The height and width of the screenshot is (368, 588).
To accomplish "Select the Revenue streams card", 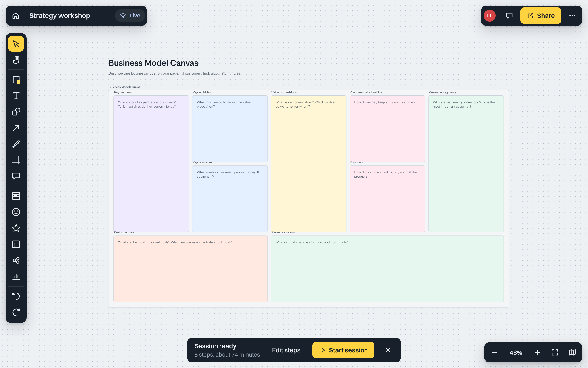I will 387,269.
